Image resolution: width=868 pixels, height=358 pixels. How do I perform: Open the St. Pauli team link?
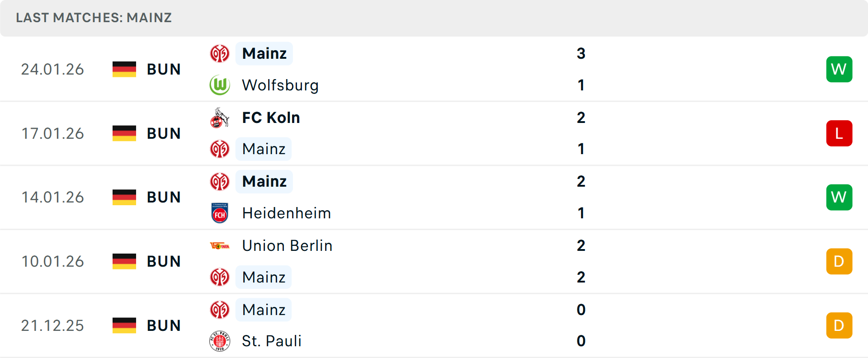click(272, 341)
